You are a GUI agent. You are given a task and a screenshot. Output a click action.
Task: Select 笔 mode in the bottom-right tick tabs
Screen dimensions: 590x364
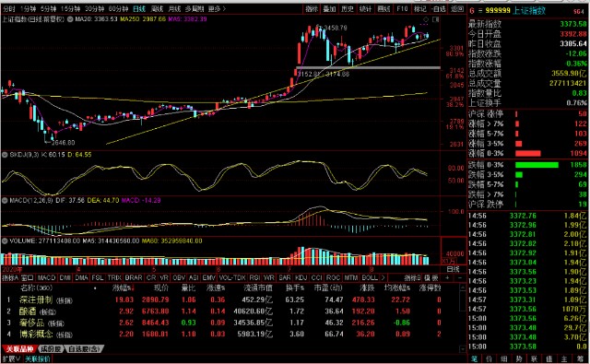[475, 359]
